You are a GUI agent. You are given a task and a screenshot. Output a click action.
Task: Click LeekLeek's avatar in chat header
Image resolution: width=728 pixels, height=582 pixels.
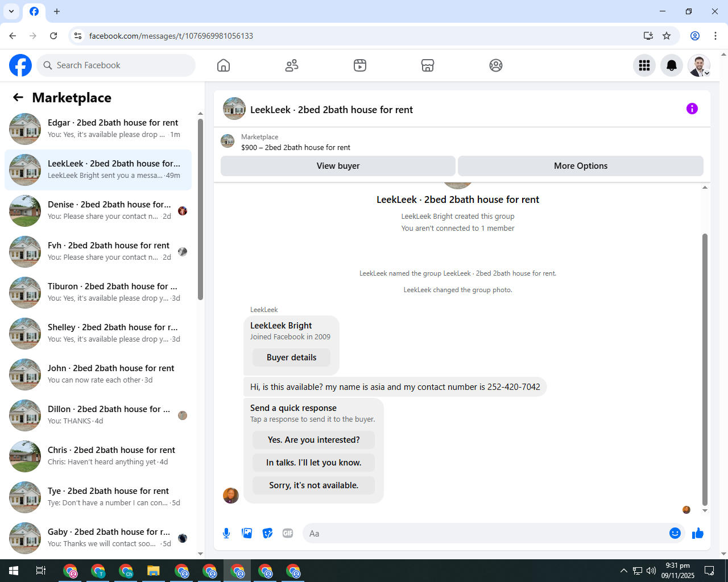pyautogui.click(x=234, y=109)
